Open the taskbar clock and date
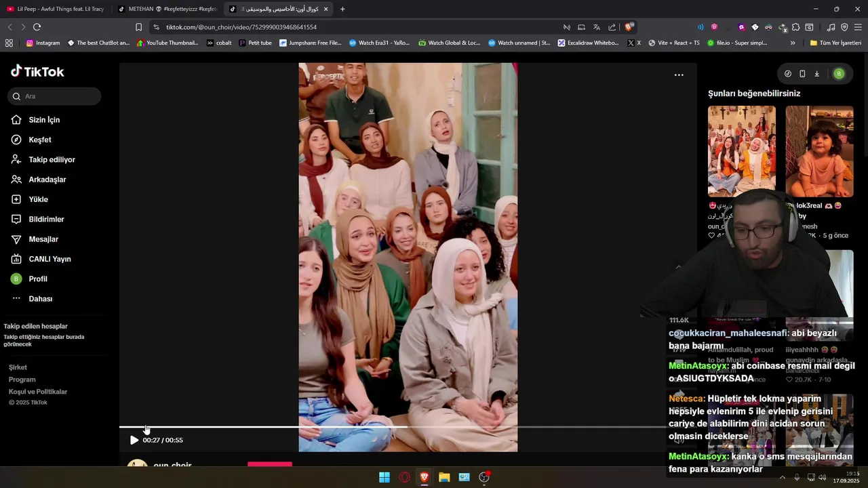 pyautogui.click(x=847, y=477)
